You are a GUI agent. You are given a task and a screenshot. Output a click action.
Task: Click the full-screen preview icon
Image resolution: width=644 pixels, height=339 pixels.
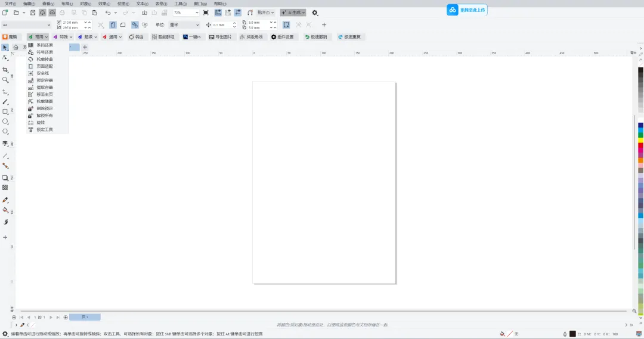[206, 13]
